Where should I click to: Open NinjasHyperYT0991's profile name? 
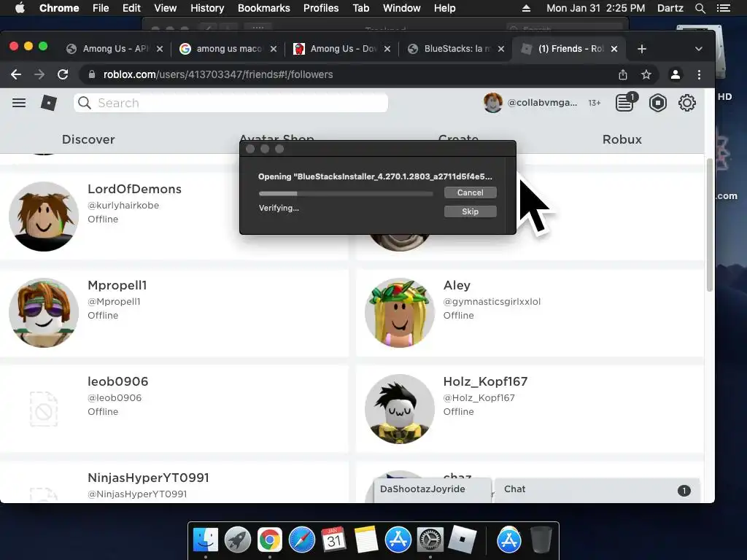coord(148,477)
